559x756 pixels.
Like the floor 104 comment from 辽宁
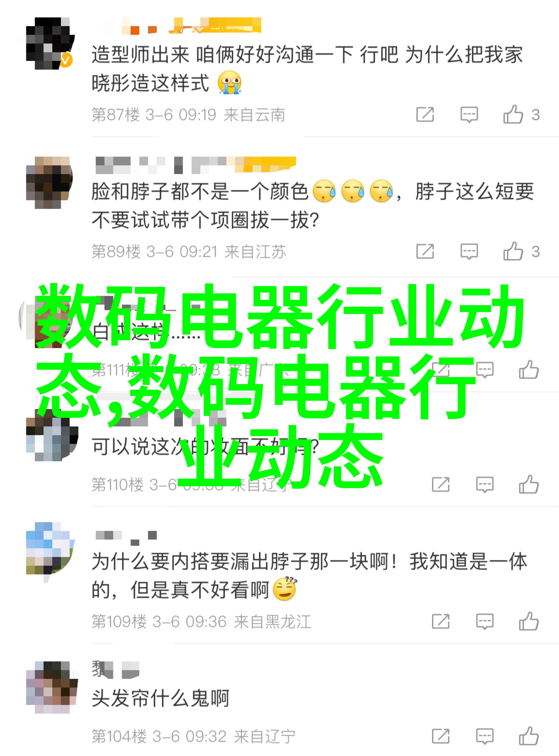[x=528, y=736]
